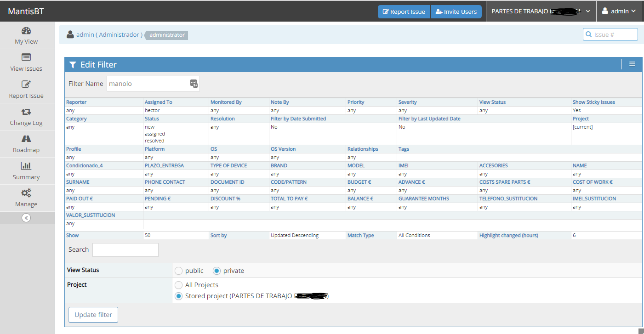
Task: Open the Roadmap sidebar icon
Action: click(26, 139)
